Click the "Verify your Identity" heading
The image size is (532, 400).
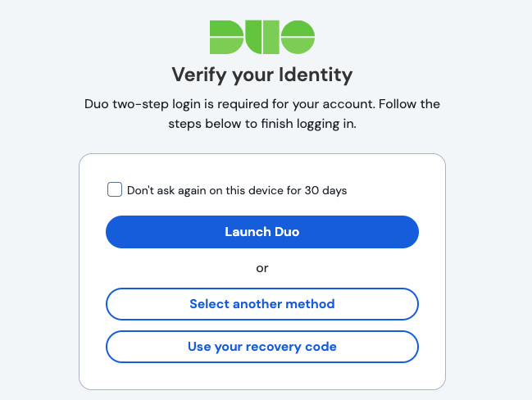(262, 75)
